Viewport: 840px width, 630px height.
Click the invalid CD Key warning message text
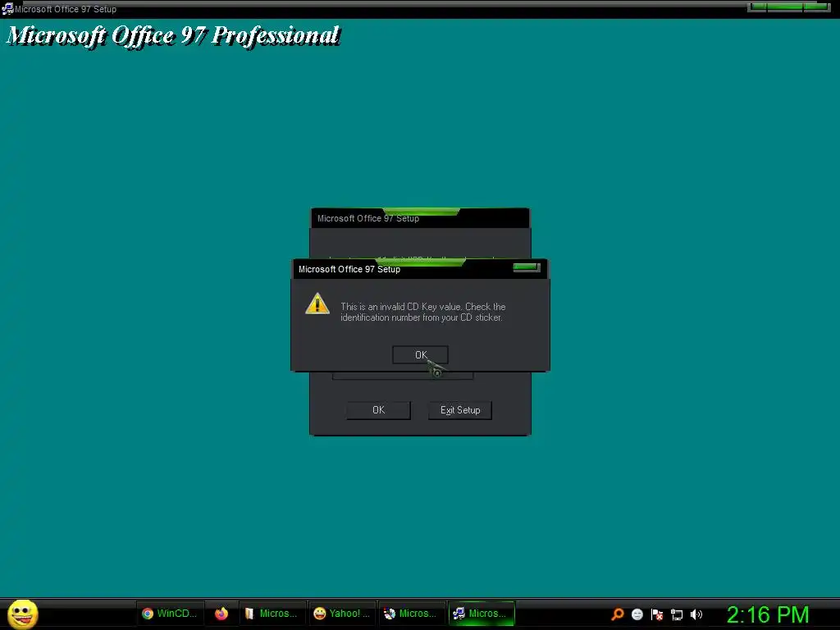point(422,312)
